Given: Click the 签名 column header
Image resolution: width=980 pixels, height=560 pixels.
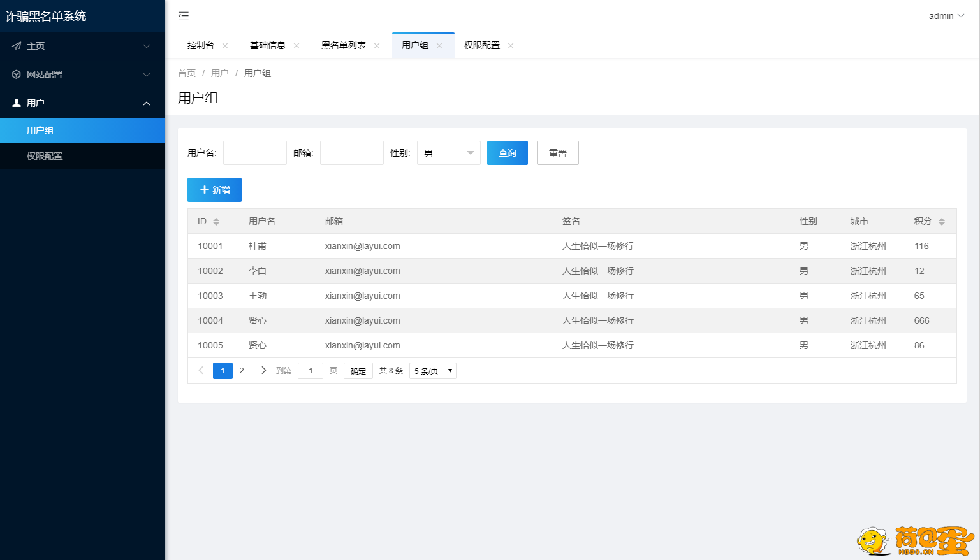Looking at the screenshot, I should click(571, 221).
